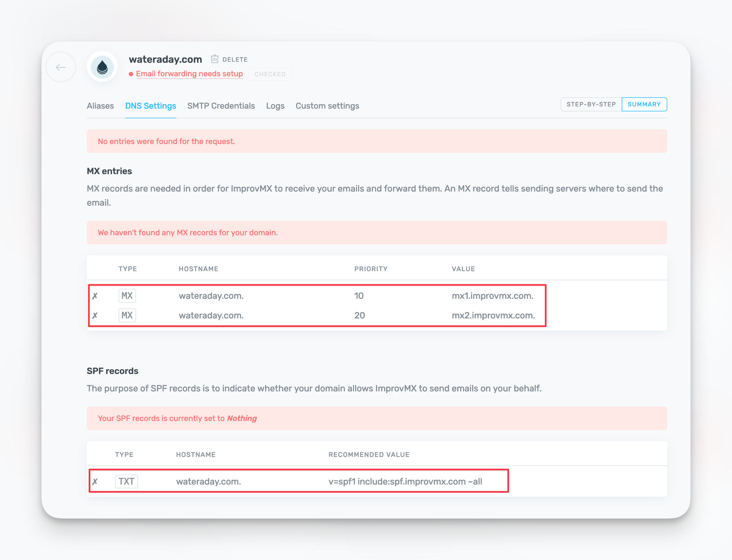Click wateraday.com. hostname in mx1 row
The height and width of the screenshot is (560, 732).
point(211,296)
